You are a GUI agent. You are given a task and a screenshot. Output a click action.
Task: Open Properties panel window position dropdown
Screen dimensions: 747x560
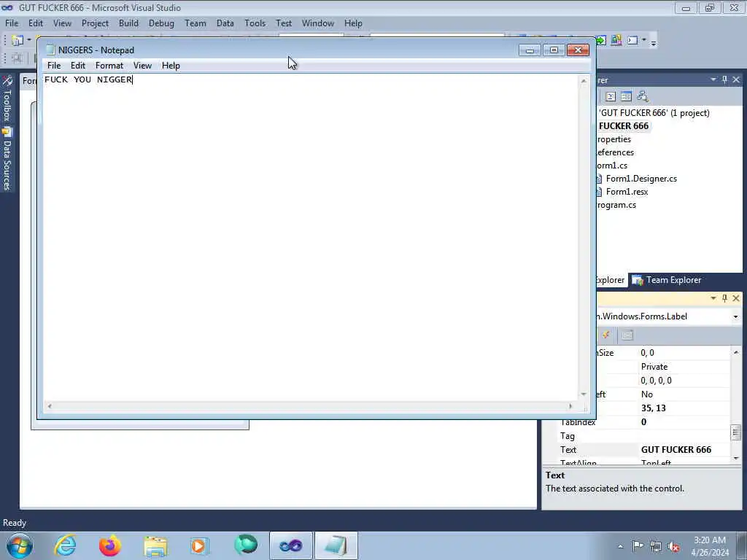point(713,298)
